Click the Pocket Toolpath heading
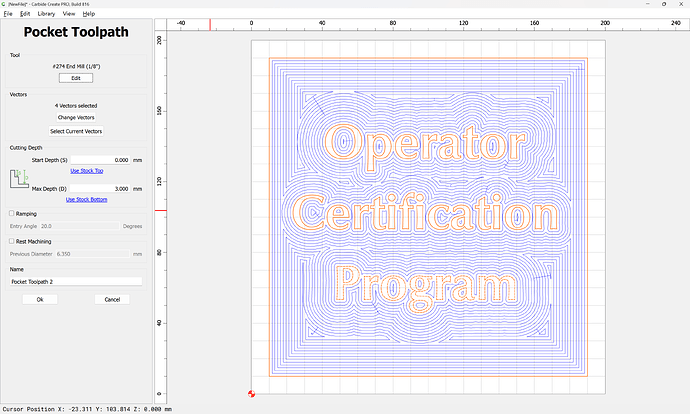The width and height of the screenshot is (690, 414). pos(76,32)
